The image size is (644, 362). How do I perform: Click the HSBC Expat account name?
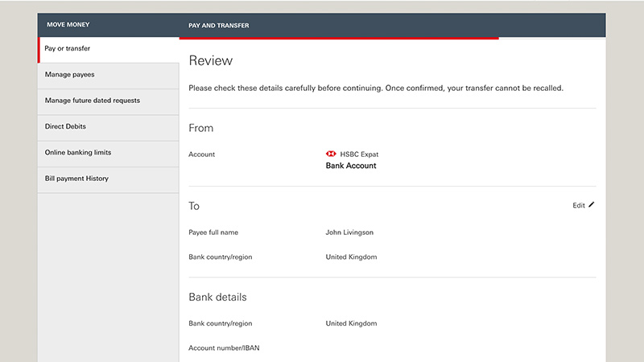(359, 154)
